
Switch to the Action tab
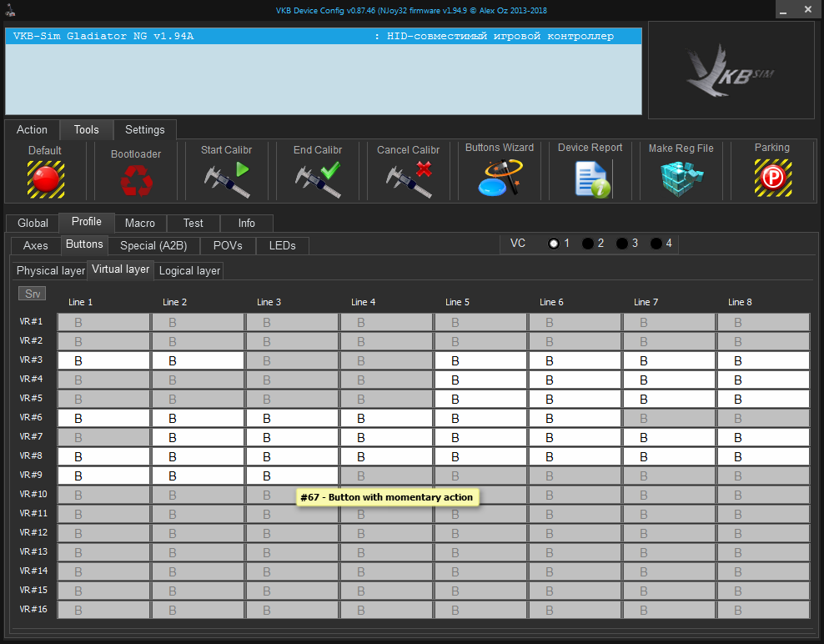coord(32,130)
